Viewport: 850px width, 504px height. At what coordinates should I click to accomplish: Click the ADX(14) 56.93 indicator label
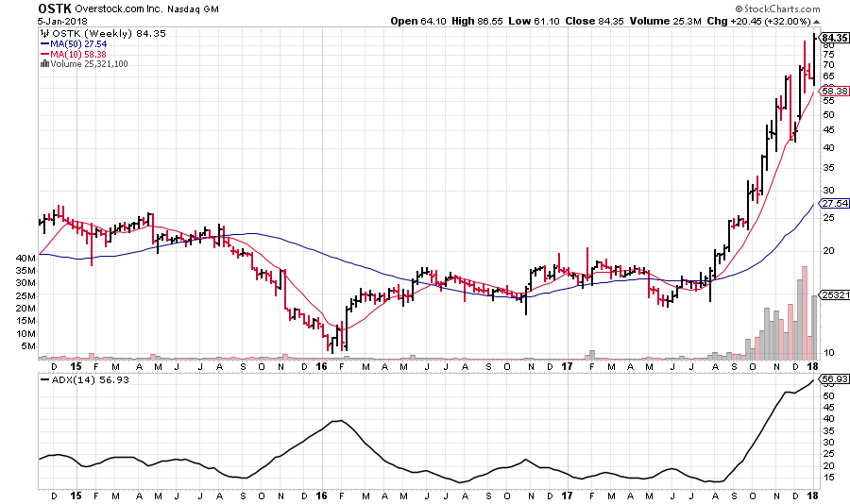pos(90,380)
